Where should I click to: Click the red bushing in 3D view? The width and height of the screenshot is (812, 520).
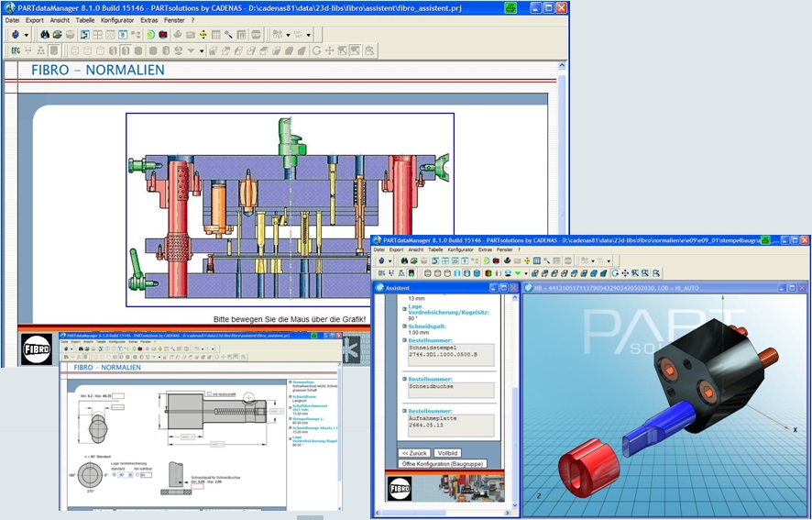[588, 466]
